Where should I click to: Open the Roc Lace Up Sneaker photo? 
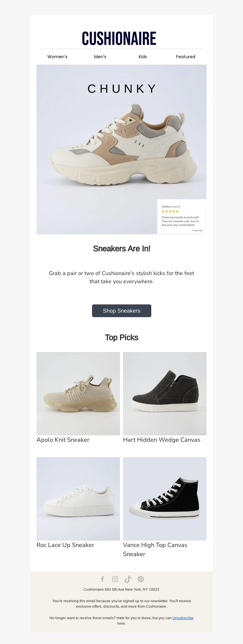(x=78, y=499)
